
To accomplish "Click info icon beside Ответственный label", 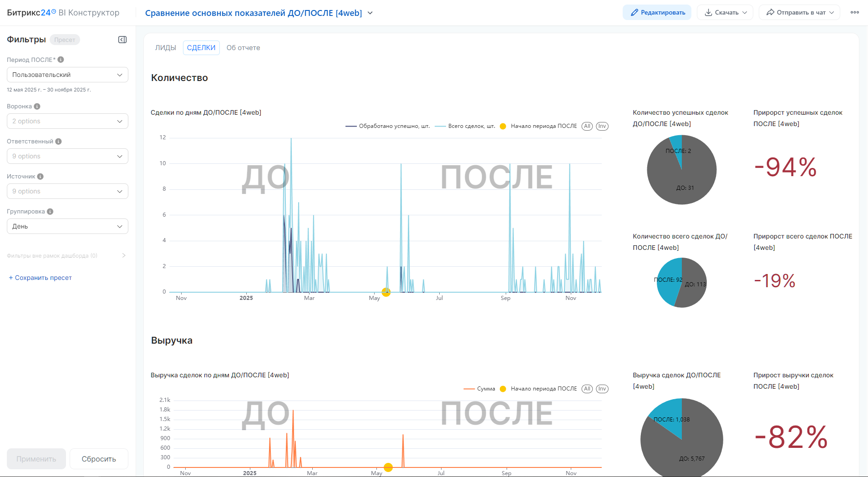I will coord(58,142).
